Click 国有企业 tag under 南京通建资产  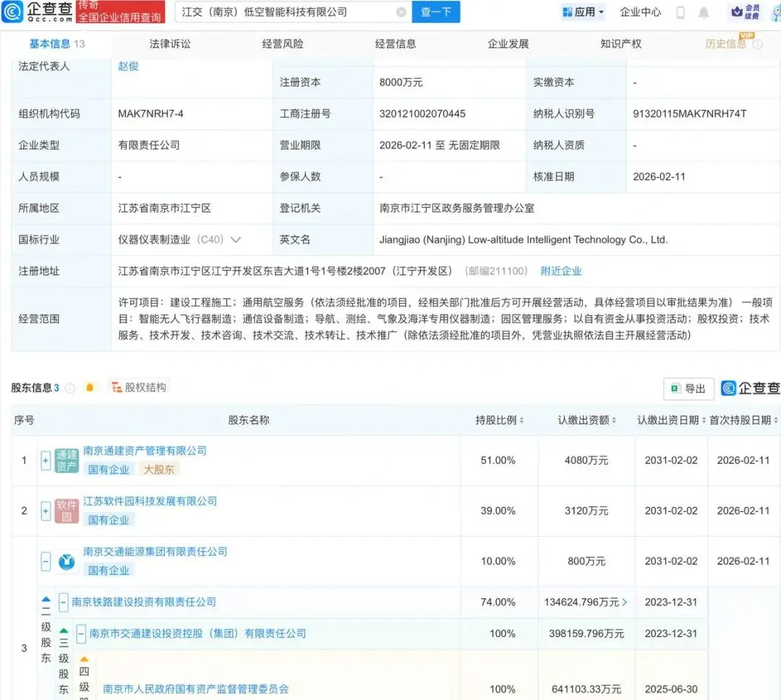[108, 469]
